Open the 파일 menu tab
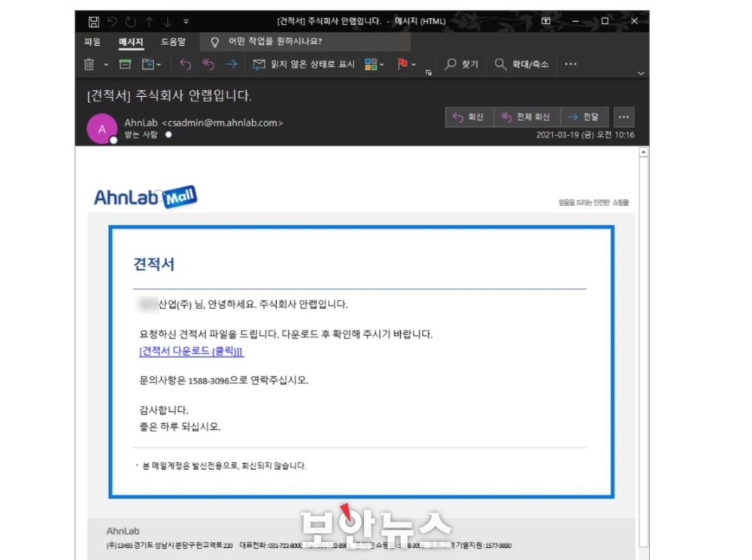The width and height of the screenshot is (752, 560). (92, 41)
